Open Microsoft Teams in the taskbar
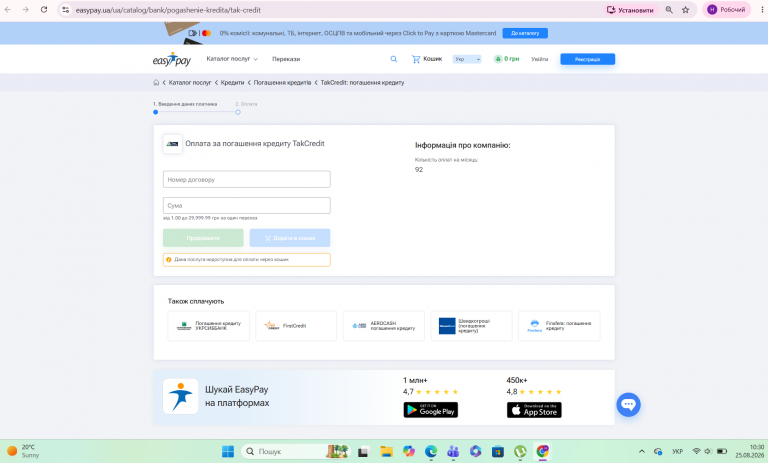 pyautogui.click(x=453, y=451)
